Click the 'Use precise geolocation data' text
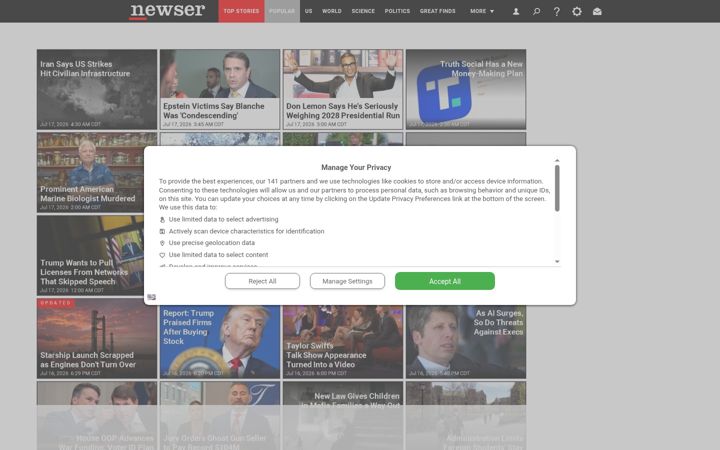 click(x=212, y=243)
